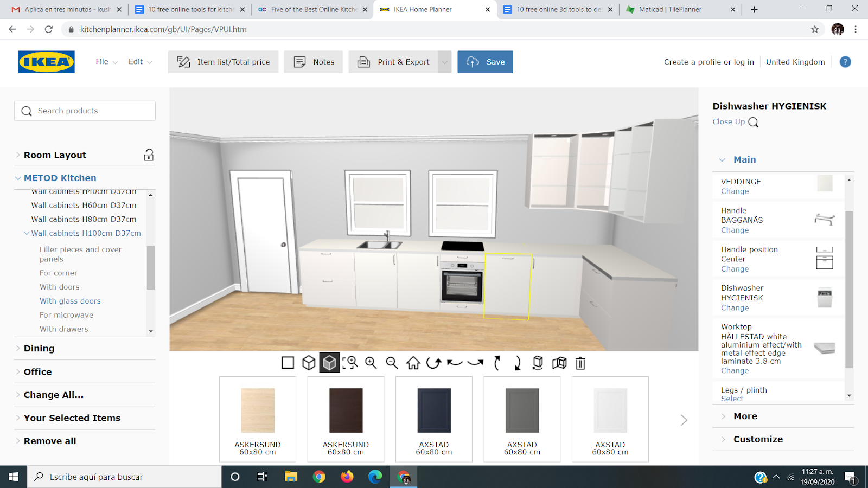Open Item list/Total price

(223, 62)
